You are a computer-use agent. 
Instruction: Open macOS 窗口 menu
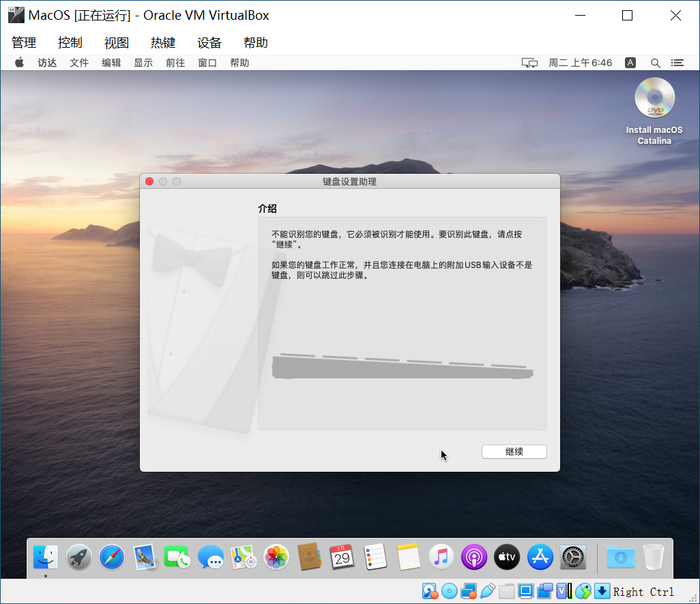coord(207,63)
